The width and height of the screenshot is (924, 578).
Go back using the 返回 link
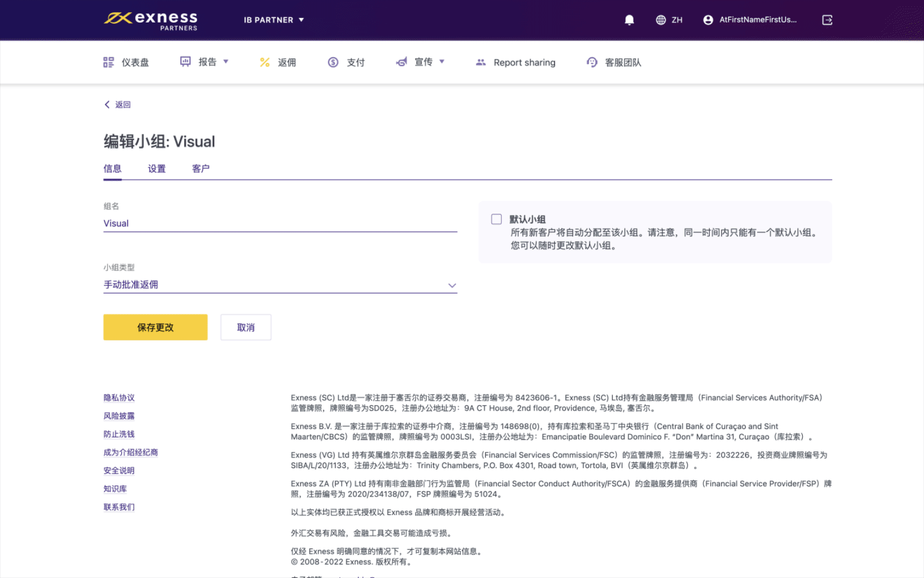tap(118, 105)
